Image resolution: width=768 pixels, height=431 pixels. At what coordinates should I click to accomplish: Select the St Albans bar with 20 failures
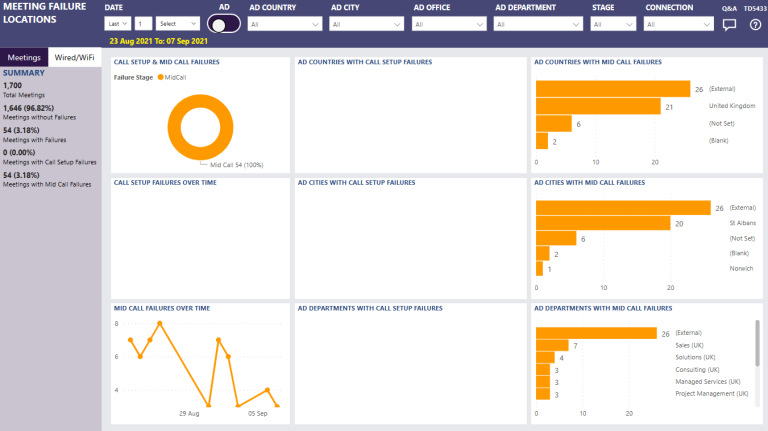[x=603, y=223]
